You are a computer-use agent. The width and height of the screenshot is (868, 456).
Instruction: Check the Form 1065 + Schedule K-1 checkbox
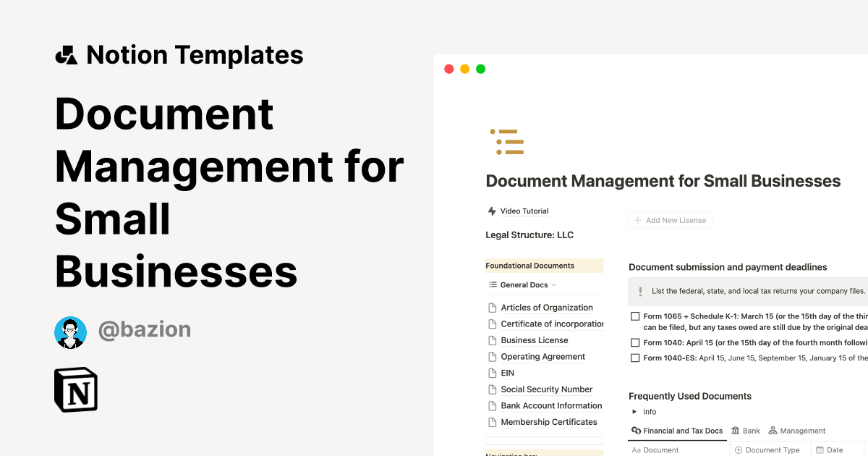pyautogui.click(x=635, y=316)
